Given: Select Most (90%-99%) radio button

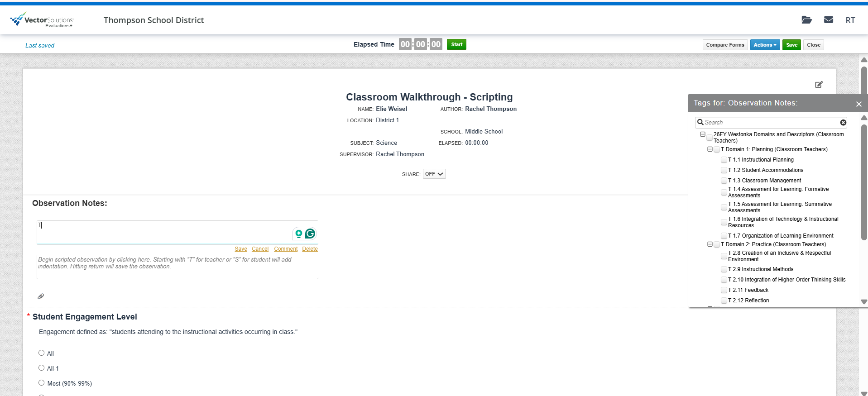Looking at the screenshot, I should pyautogui.click(x=41, y=383).
